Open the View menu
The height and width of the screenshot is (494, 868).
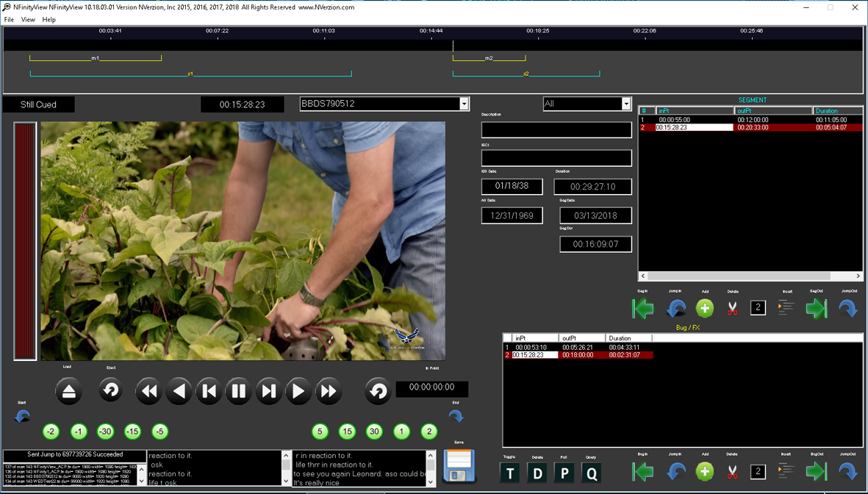[x=28, y=19]
